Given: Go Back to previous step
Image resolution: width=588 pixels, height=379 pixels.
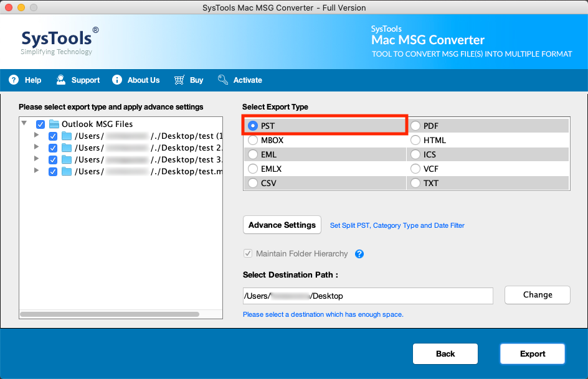Looking at the screenshot, I should click(x=445, y=353).
